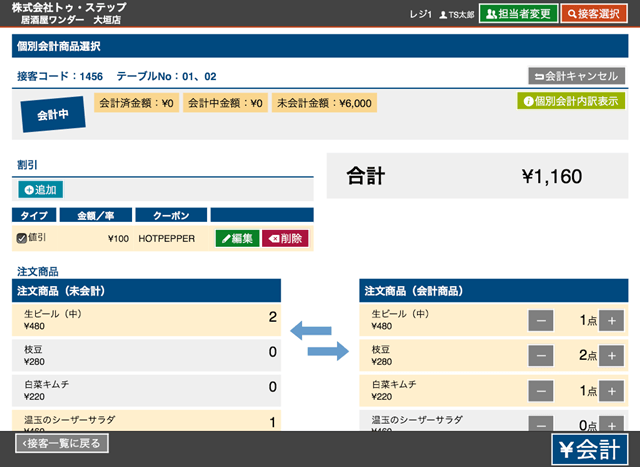The image size is (640, 467).
Task: Open 接客選択 customer search button
Action: pos(600,14)
